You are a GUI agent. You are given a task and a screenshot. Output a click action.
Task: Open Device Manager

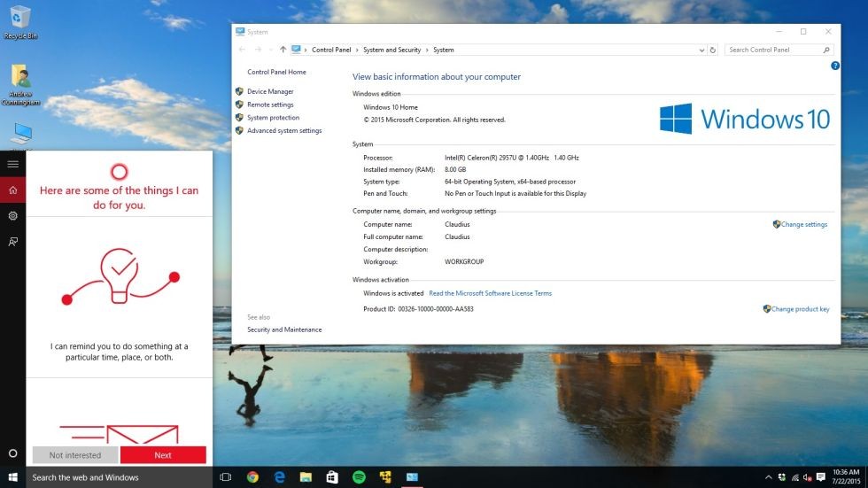pos(270,91)
